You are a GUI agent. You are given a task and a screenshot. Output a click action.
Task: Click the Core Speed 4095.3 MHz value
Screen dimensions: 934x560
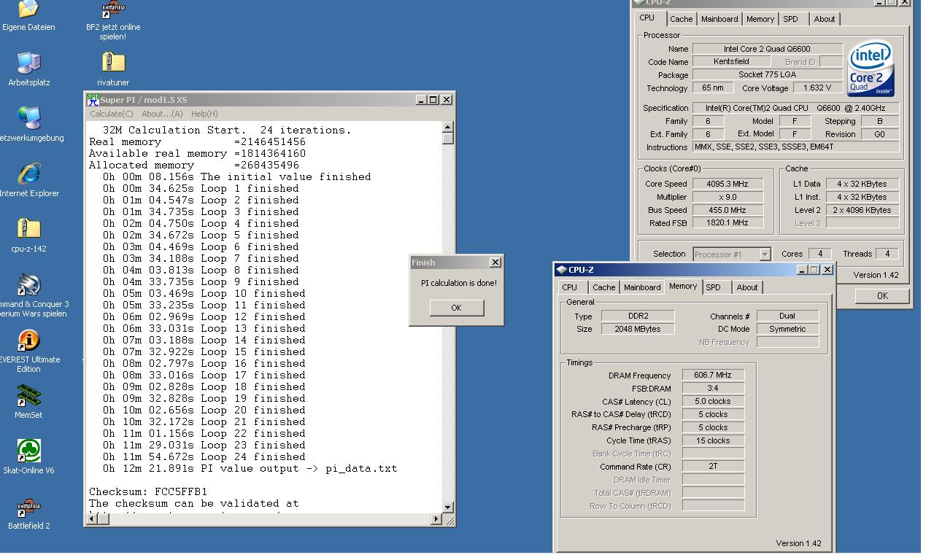click(x=728, y=184)
